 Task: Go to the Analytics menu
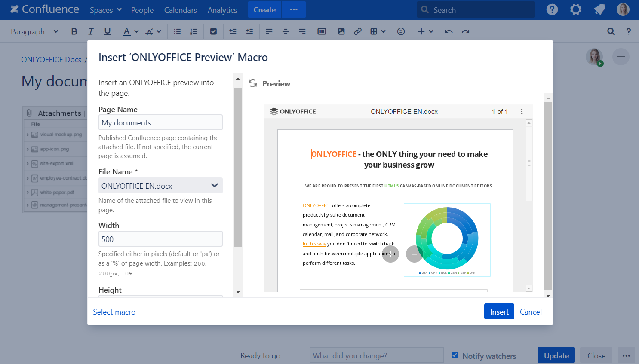pos(222,10)
